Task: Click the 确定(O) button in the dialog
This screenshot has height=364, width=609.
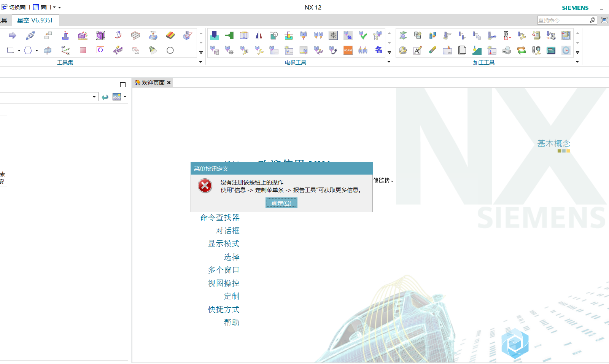Action: coord(281,203)
